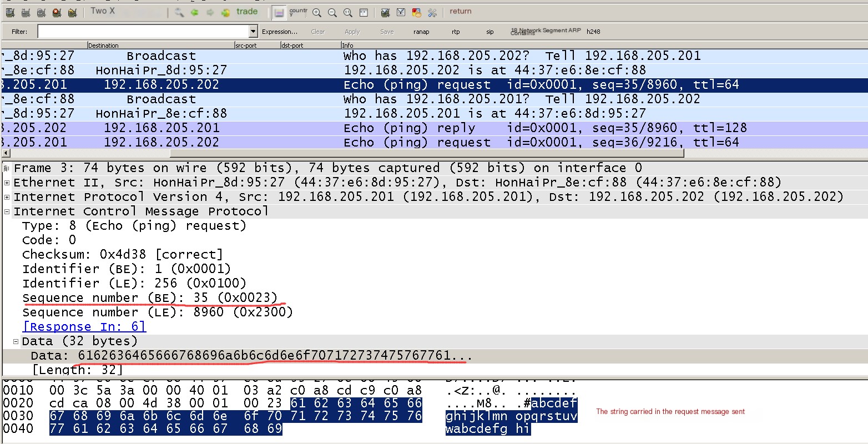Click the fit columns to window icon
Viewport: 868px width, 444px height.
point(363,12)
